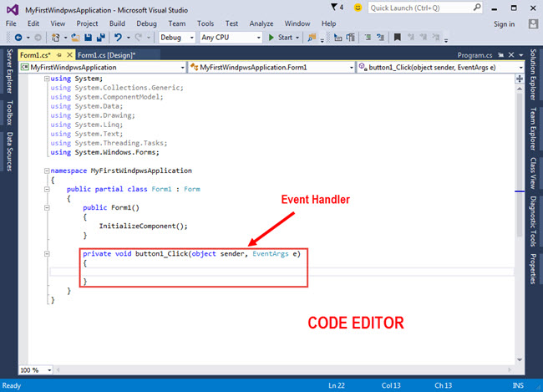The image size is (543, 392).
Task: Click the split-editor plus icon above the scrollbar
Action: click(x=520, y=79)
